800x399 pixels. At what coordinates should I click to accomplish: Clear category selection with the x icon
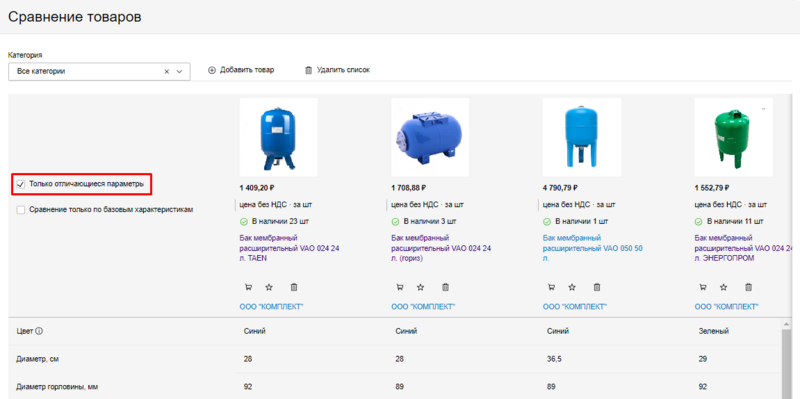coord(166,72)
